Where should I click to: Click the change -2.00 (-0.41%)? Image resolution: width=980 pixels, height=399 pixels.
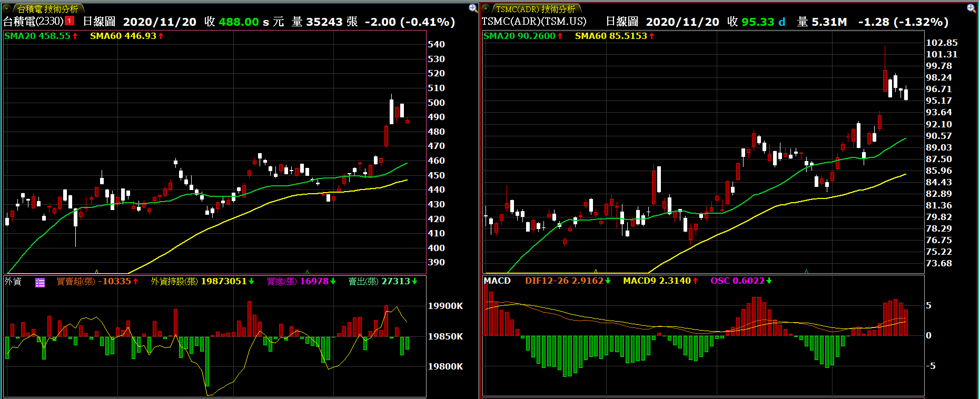(410, 22)
